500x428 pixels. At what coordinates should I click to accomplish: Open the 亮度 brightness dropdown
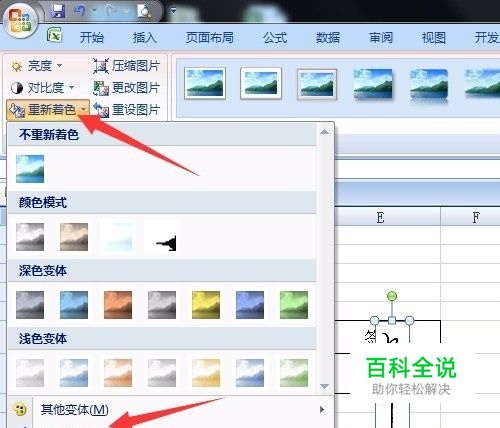point(36,66)
